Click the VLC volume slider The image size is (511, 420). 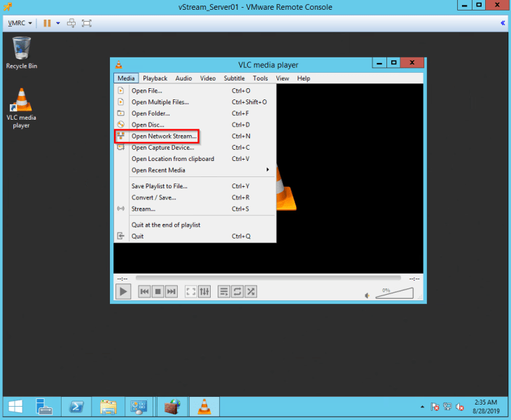395,293
